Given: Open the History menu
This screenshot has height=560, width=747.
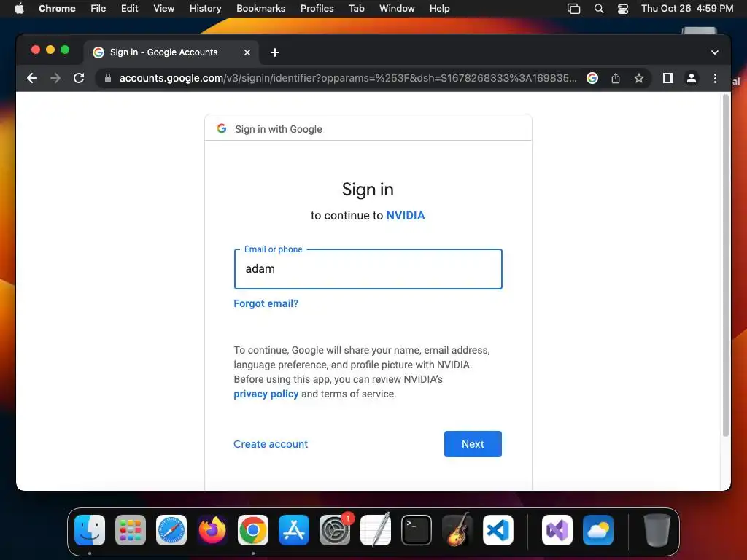Looking at the screenshot, I should [205, 9].
